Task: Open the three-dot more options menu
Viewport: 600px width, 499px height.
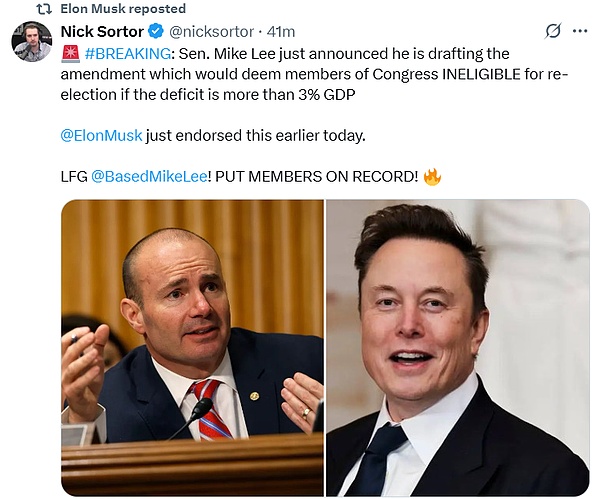Action: 580,31
